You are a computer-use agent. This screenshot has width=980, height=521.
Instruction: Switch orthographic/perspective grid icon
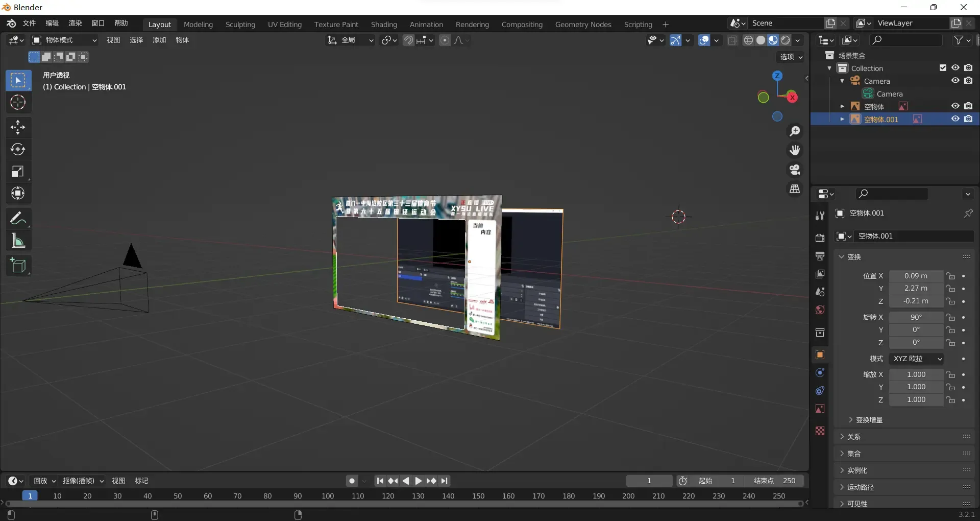795,189
